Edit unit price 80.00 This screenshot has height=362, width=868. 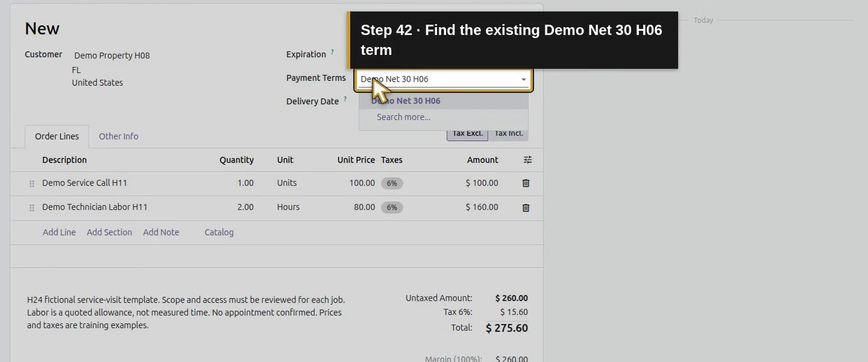[x=364, y=207]
